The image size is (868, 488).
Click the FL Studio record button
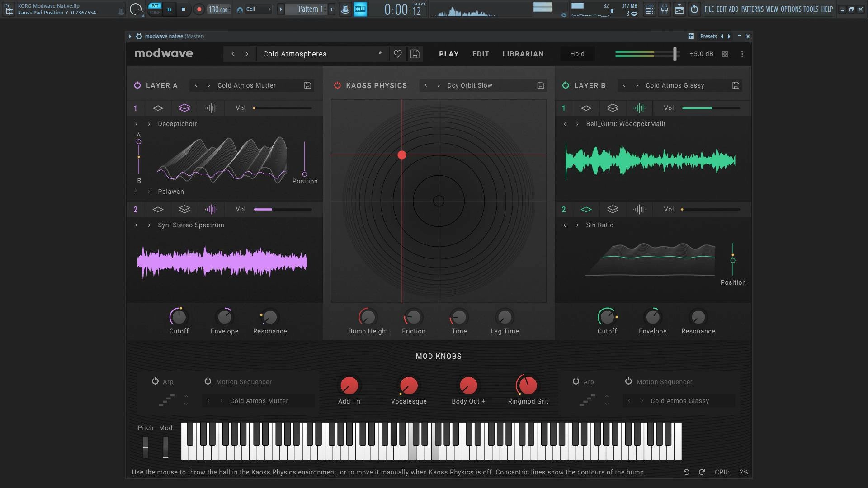coord(199,9)
